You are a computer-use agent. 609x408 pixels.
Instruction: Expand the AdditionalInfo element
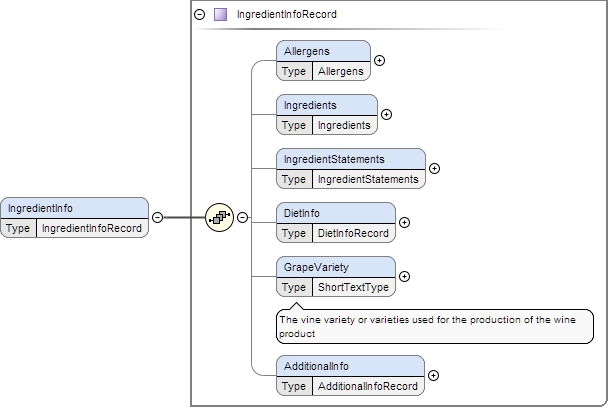433,376
